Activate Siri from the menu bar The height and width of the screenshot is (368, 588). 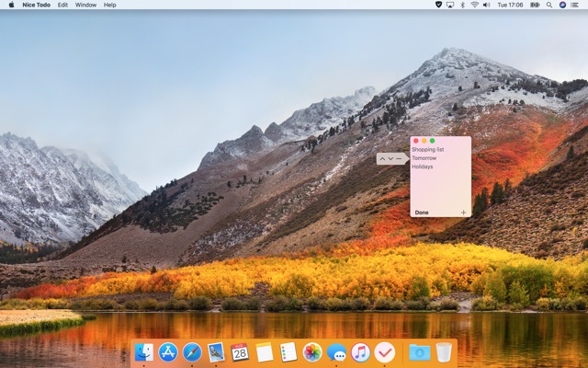click(x=562, y=5)
